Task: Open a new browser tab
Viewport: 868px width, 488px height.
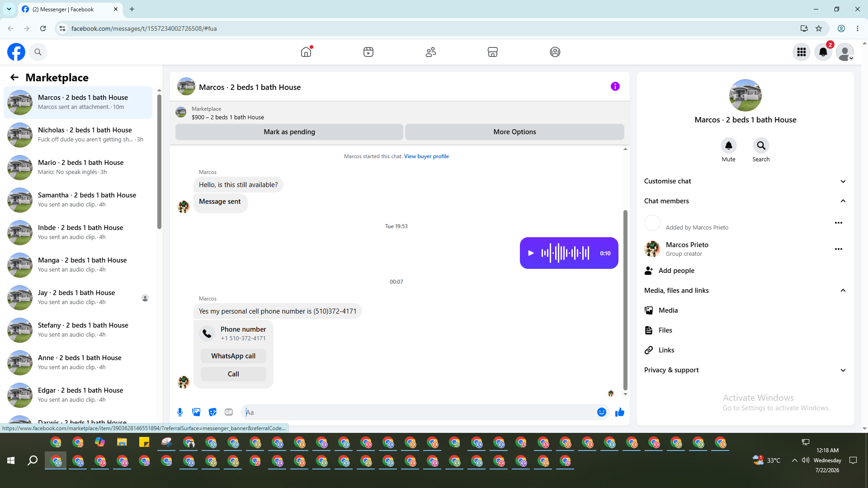Action: pos(132,9)
